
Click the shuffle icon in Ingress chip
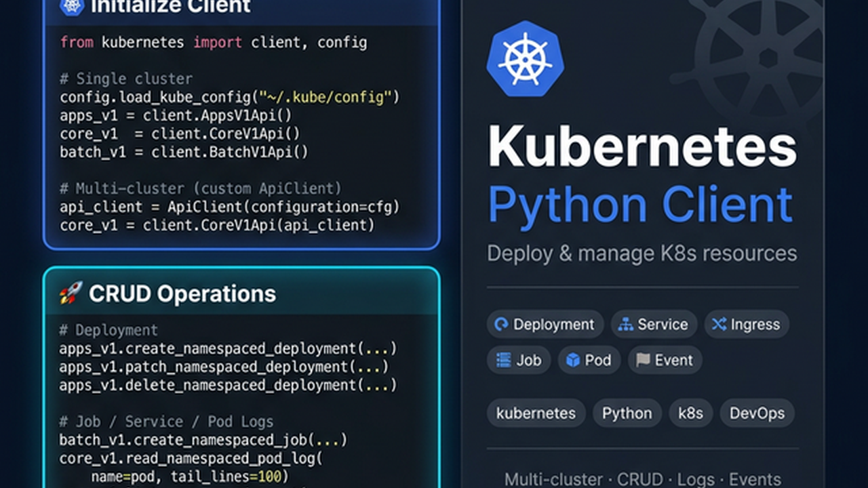coord(719,325)
